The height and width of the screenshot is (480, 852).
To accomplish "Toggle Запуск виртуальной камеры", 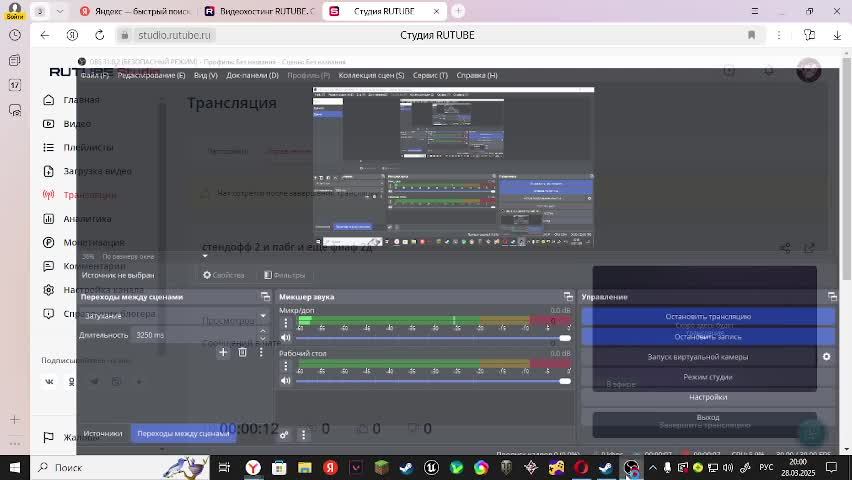I will pos(698,357).
